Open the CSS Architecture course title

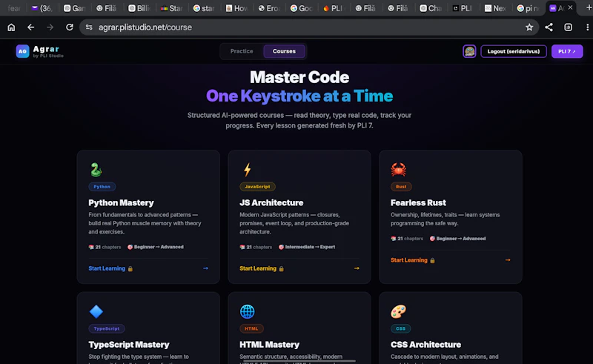425,345
